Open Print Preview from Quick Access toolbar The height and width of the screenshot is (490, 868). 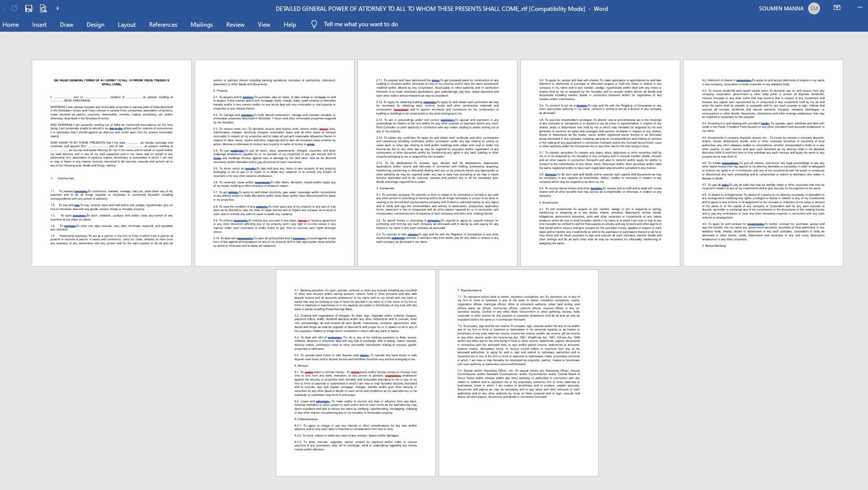coord(43,8)
